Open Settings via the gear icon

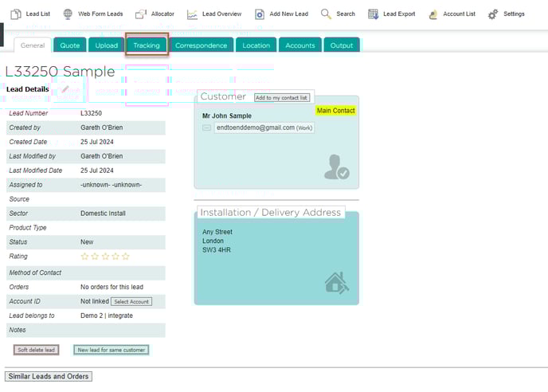tap(493, 14)
